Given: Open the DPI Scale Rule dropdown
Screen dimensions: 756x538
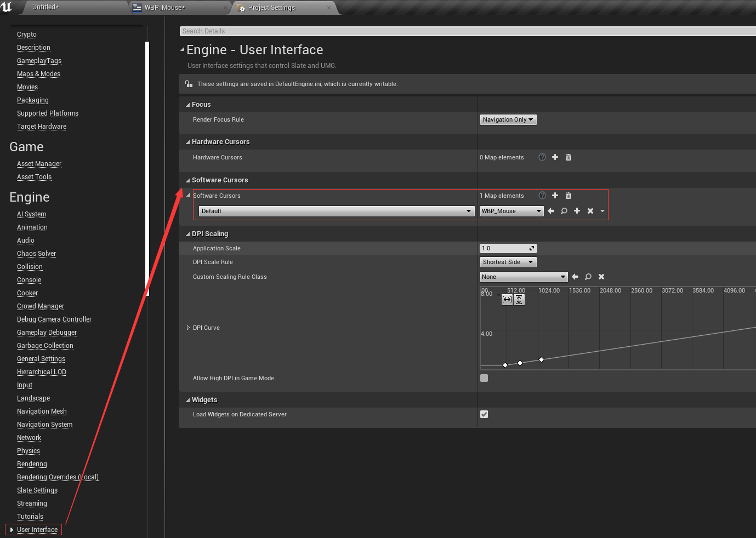Looking at the screenshot, I should coord(508,262).
